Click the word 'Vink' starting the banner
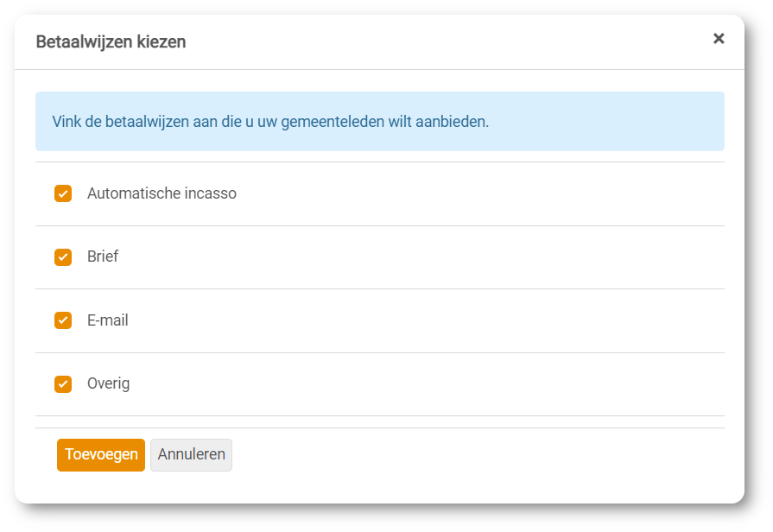773x532 pixels. click(x=67, y=122)
